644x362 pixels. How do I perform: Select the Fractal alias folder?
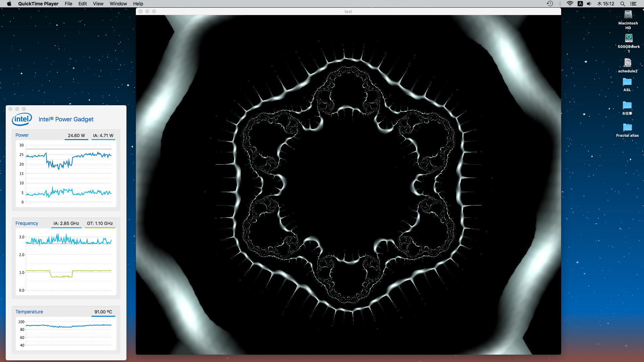(627, 127)
